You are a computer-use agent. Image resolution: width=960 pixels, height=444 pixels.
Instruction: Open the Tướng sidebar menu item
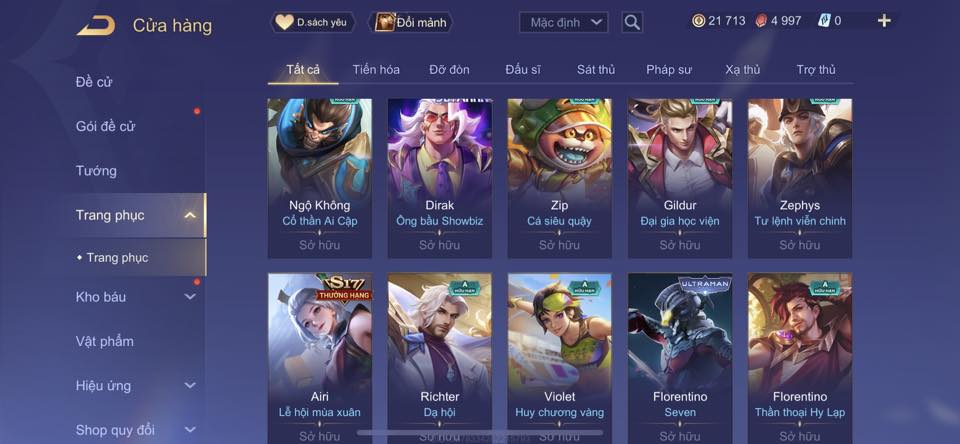point(96,171)
